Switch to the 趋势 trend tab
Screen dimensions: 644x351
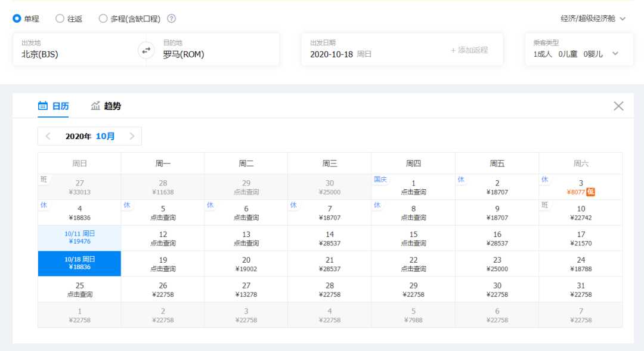(x=106, y=106)
